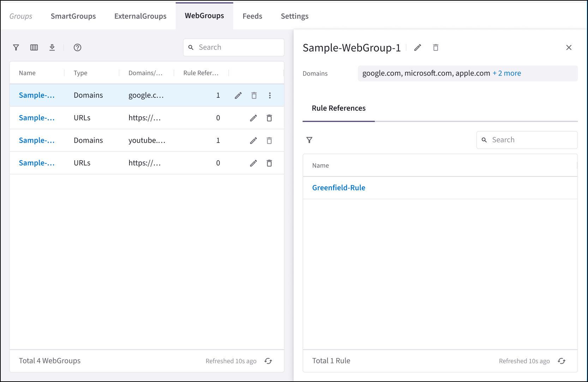
Task: Open the three-dot actions menu on the selected row
Action: (270, 95)
